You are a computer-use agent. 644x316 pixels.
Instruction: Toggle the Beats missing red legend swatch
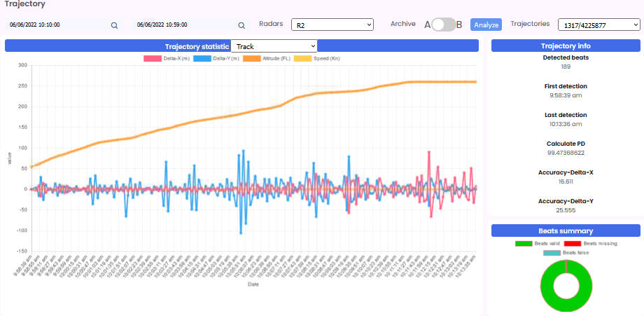click(573, 243)
